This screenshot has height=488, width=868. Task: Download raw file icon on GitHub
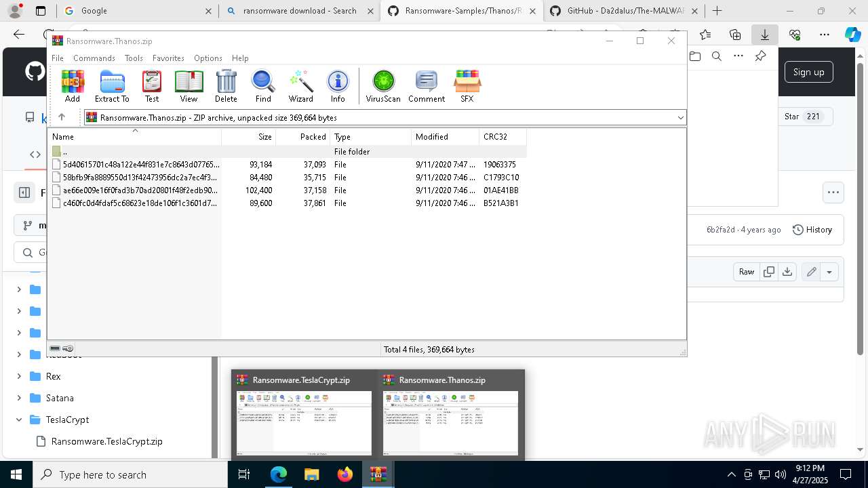[x=787, y=272]
